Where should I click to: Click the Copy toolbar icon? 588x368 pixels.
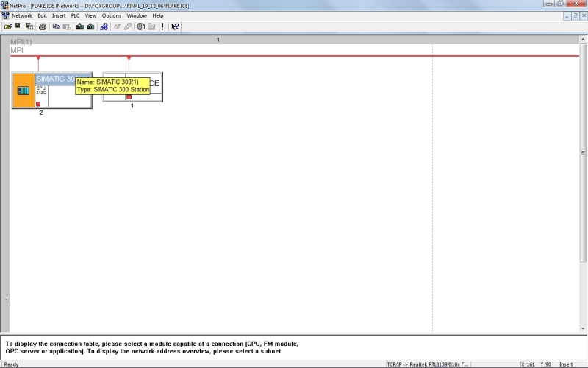56,26
